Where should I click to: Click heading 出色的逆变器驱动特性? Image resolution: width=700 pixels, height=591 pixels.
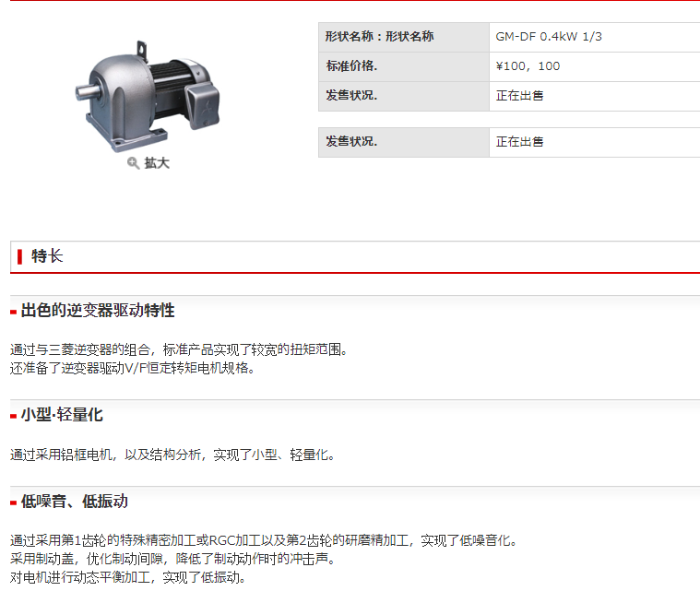point(98,310)
